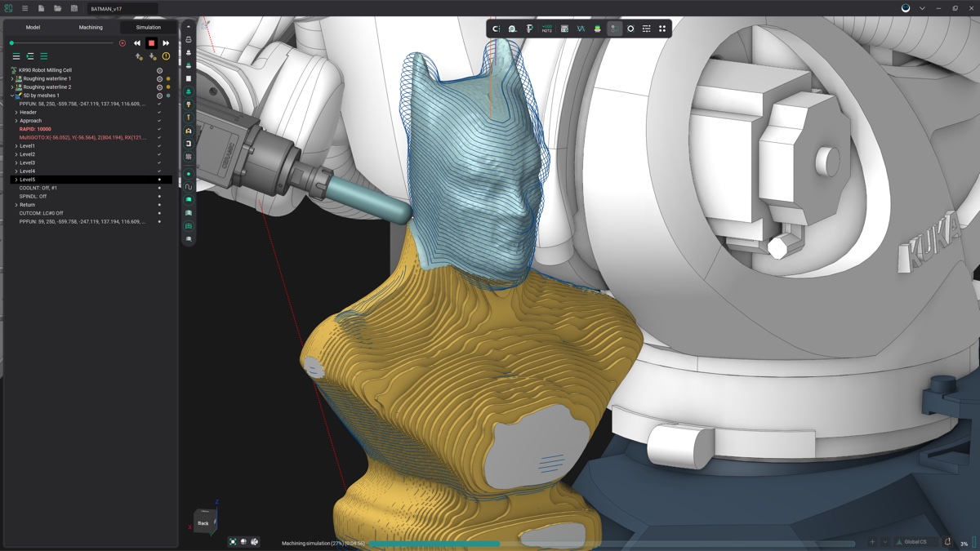
Task: Toggle the checkmark on the Approach row
Action: tap(159, 121)
